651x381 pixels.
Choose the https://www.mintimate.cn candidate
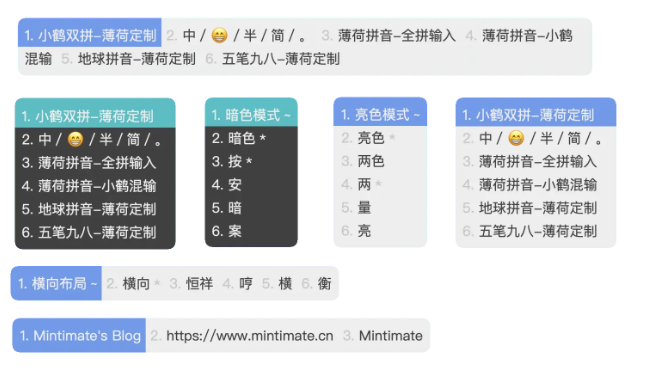click(x=242, y=336)
